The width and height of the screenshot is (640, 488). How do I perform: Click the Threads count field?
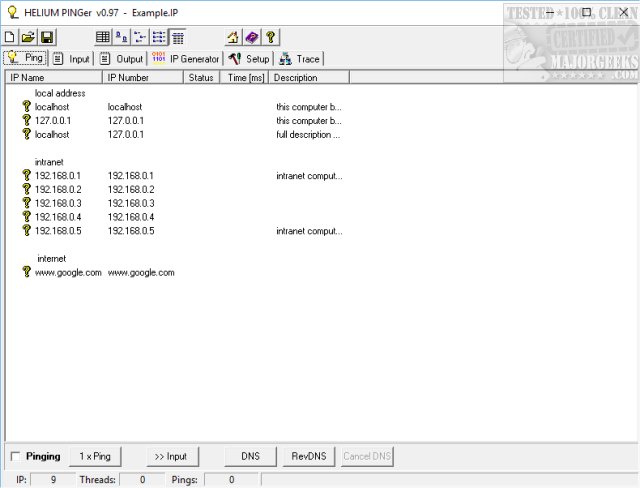point(142,479)
